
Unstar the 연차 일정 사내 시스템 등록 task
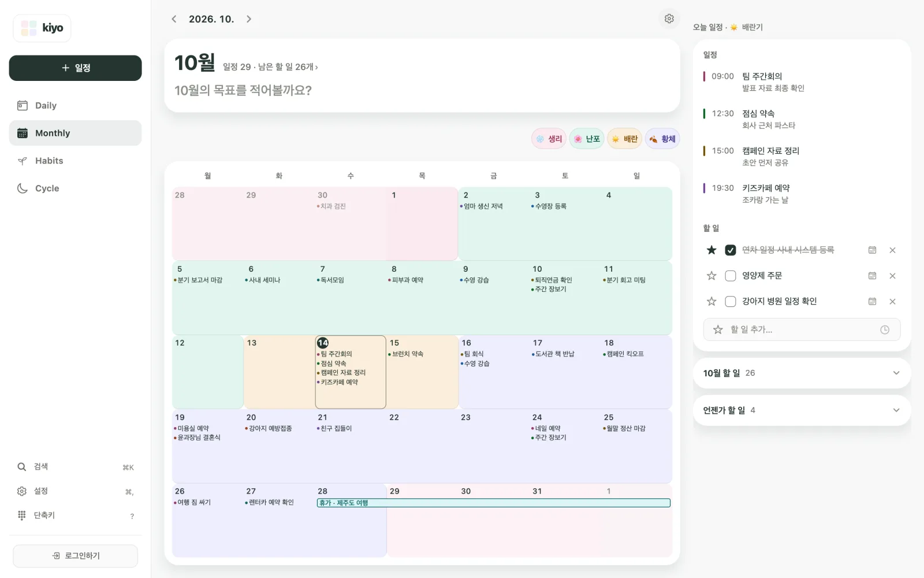(x=711, y=250)
